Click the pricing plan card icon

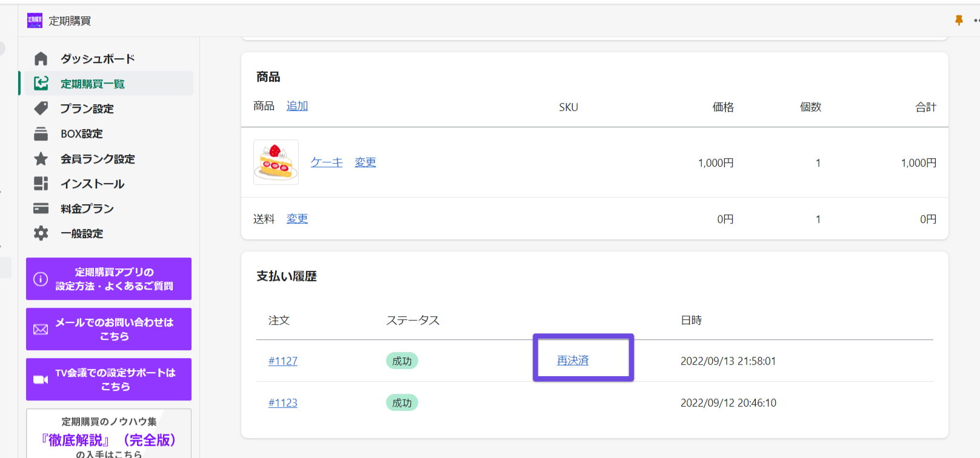(41, 208)
